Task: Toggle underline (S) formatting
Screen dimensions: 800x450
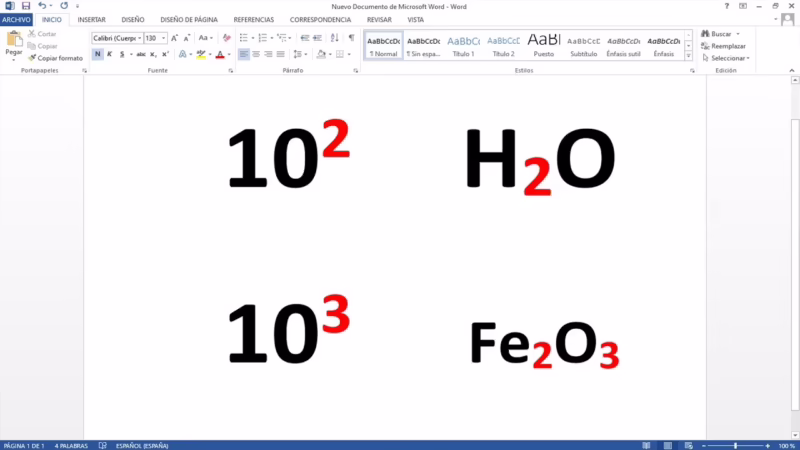Action: (122, 54)
